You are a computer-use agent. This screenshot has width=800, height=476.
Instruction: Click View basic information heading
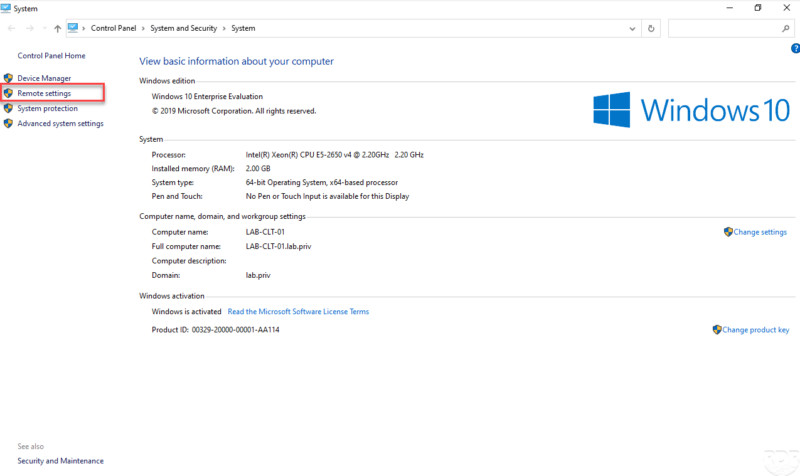click(x=236, y=61)
